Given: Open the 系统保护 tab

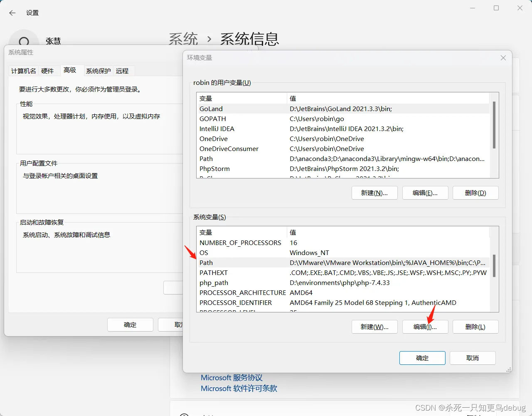Looking at the screenshot, I should tap(99, 71).
